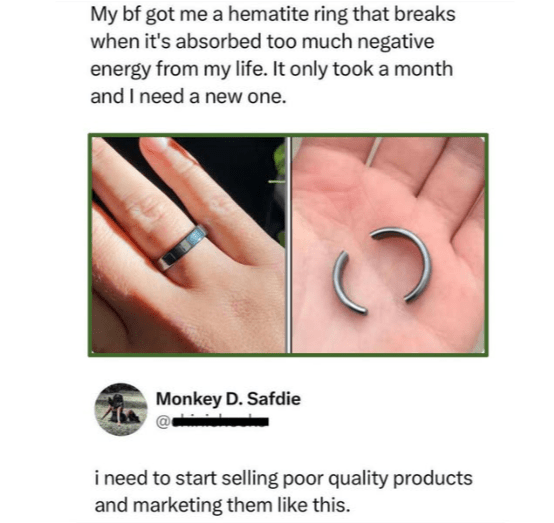The height and width of the screenshot is (523, 554).
Task: Click the line "and I need a new one."
Action: pyautogui.click(x=188, y=96)
